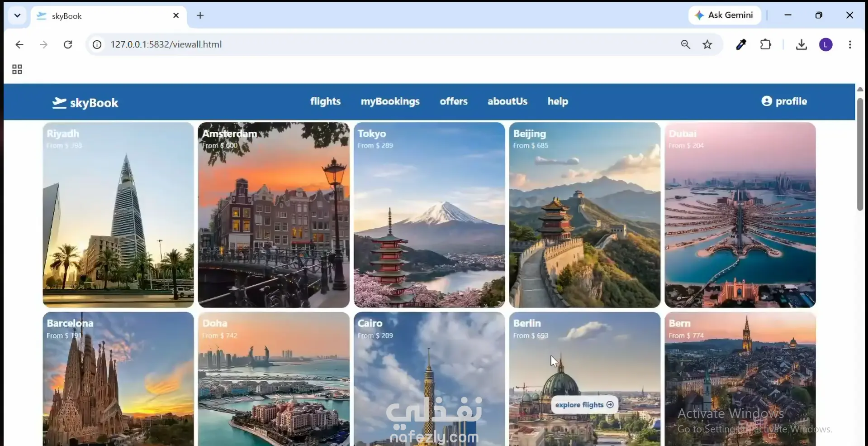Click the Berlin 'From $ 693' price text
Viewport: 868px width, 446px height.
tap(531, 336)
